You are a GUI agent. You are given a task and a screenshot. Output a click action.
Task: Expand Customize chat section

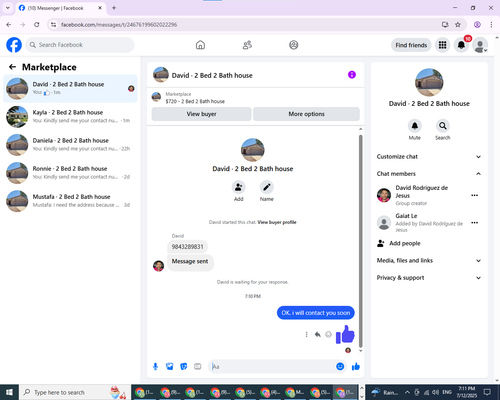[x=429, y=157]
